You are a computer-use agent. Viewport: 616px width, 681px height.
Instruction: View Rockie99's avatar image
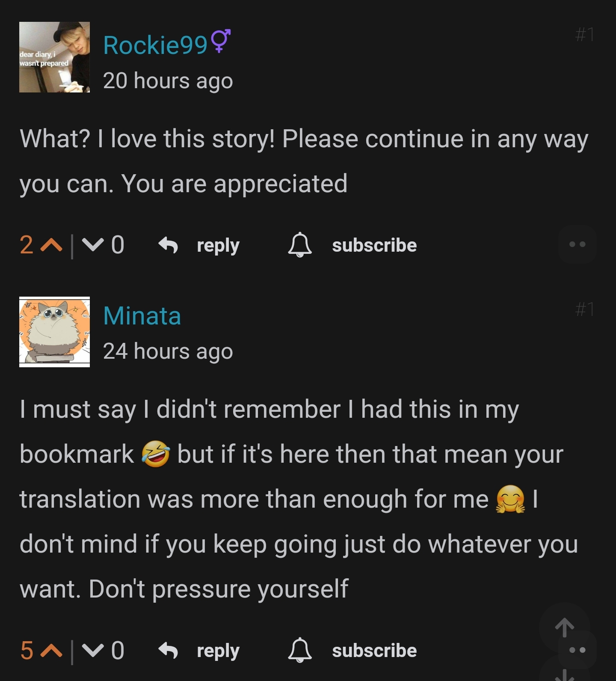pyautogui.click(x=54, y=57)
